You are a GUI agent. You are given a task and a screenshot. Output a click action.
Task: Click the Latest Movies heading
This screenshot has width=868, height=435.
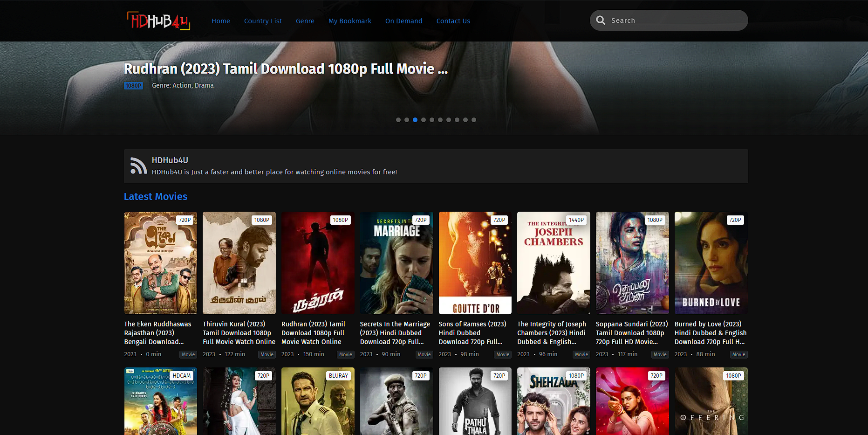156,197
